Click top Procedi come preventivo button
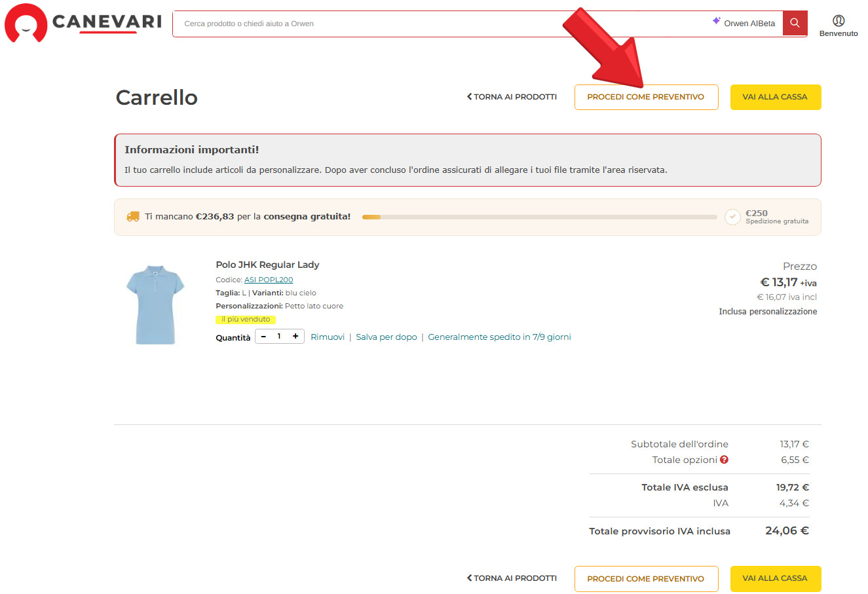The height and width of the screenshot is (594, 868). point(646,97)
